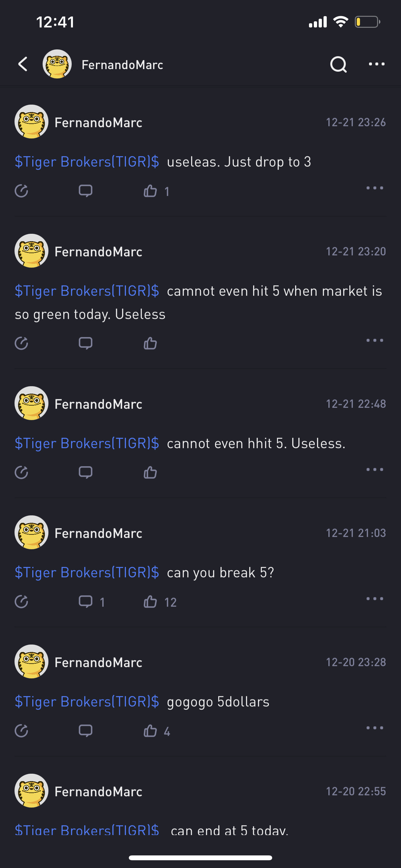This screenshot has width=401, height=868.
Task: Like the "useleas. Just drop to 3" post
Action: pos(150,191)
